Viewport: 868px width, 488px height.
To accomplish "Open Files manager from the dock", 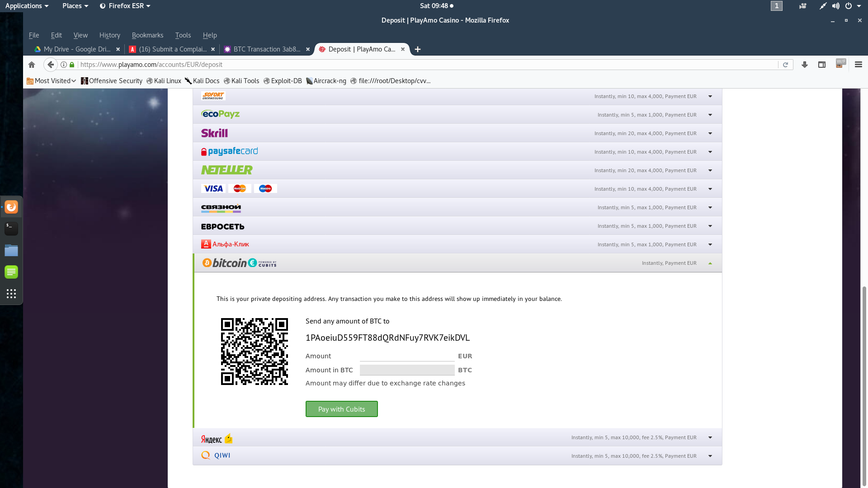I will click(x=11, y=250).
